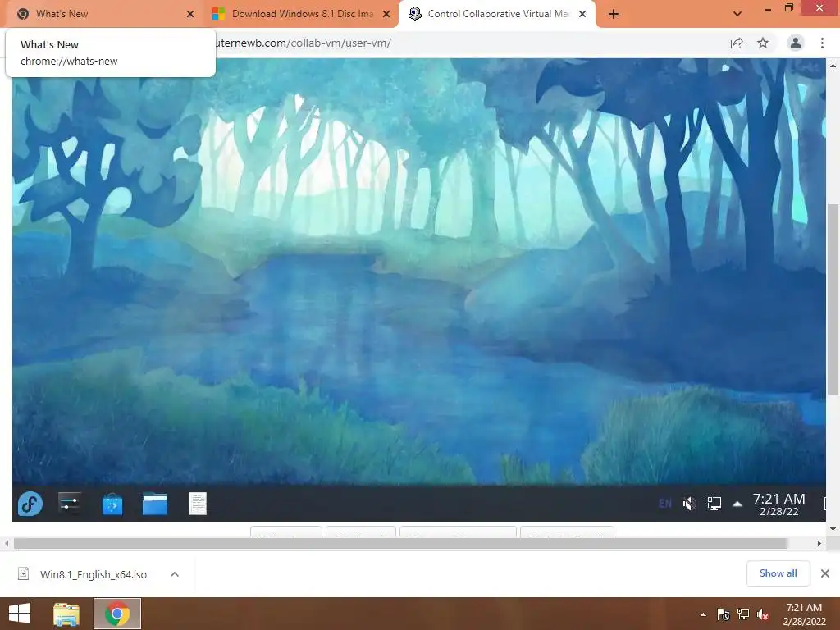
Task: Open the text document icon in VM taskbar
Action: click(x=198, y=504)
